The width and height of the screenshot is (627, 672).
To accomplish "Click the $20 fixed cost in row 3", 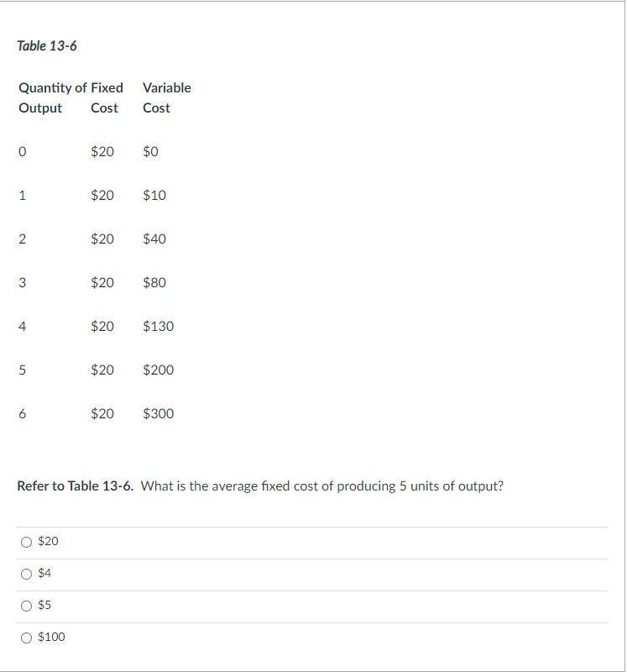I will [102, 282].
